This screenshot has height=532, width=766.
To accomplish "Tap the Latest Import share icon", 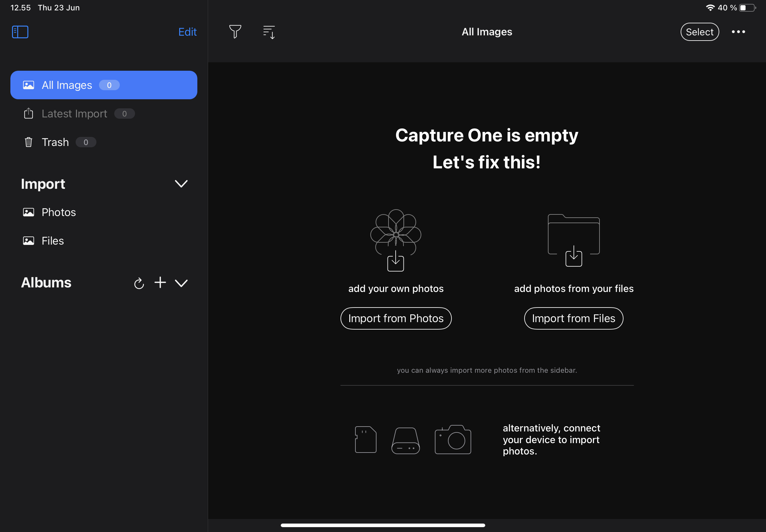I will coord(28,113).
